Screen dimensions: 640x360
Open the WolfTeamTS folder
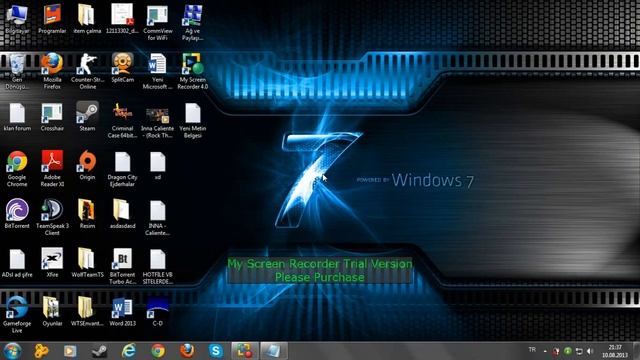tap(87, 263)
